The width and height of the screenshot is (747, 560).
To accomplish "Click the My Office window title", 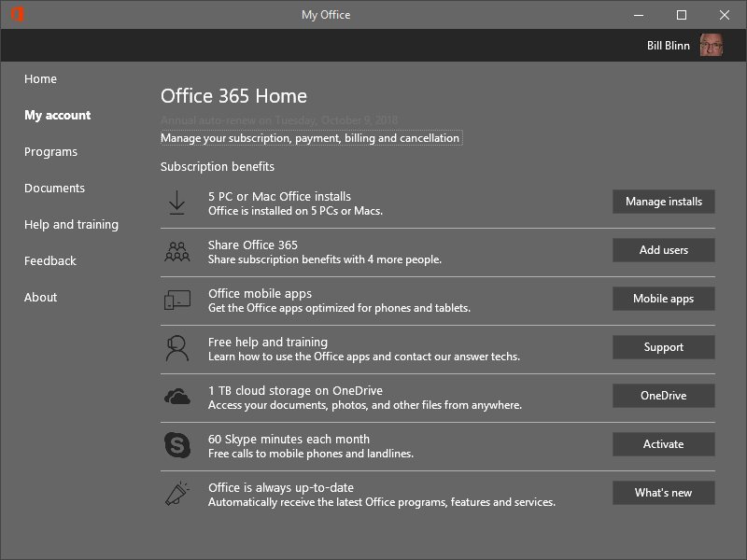I will click(326, 15).
